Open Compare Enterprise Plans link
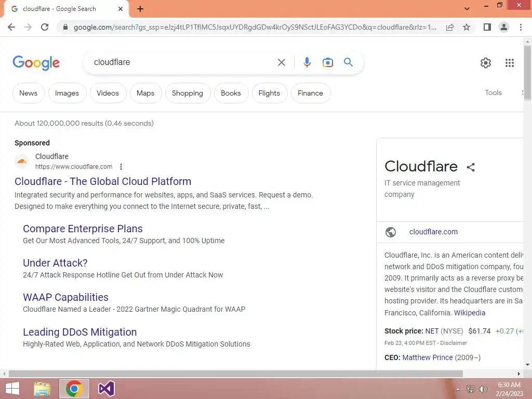 [x=83, y=229]
